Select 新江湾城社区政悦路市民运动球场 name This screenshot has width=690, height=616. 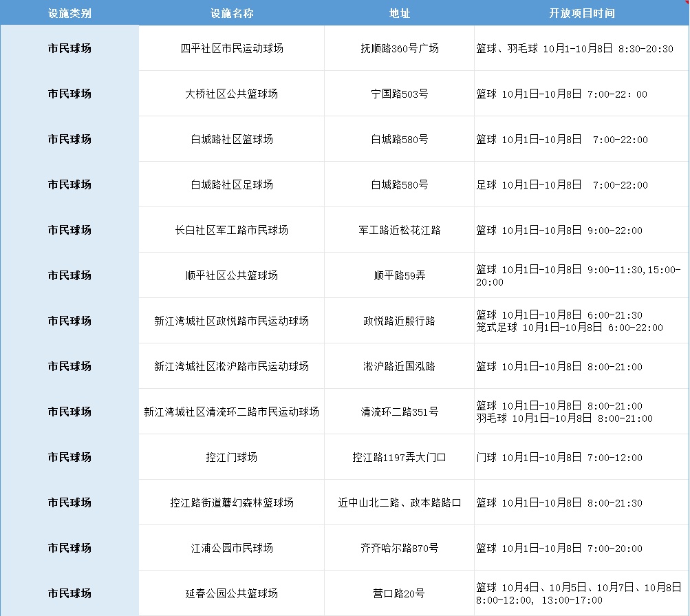(232, 321)
